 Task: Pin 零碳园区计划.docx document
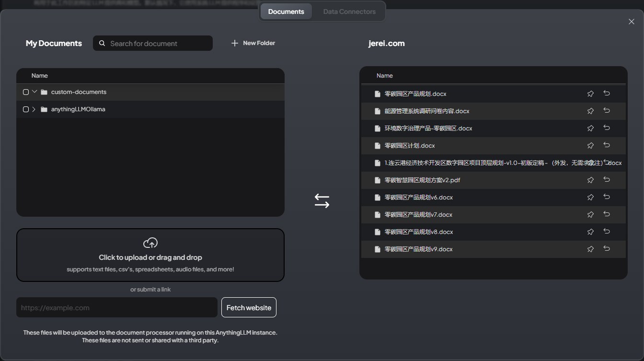590,146
